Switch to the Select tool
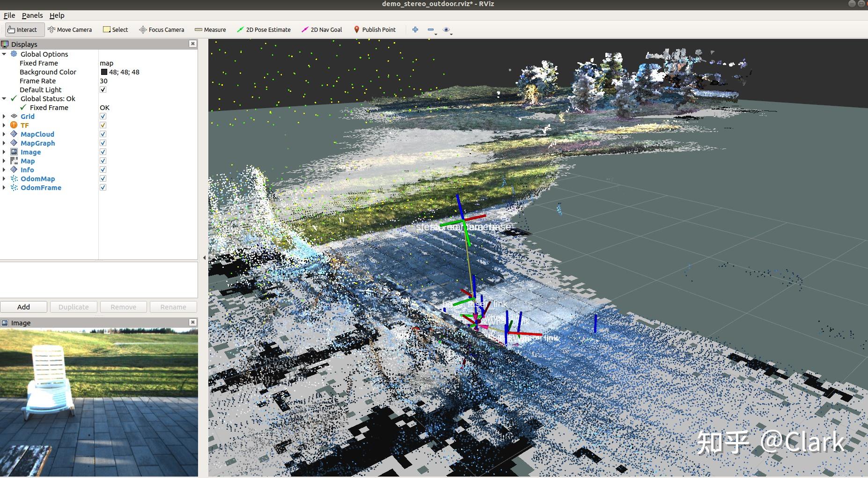Viewport: 868px width, 478px height. coord(115,29)
